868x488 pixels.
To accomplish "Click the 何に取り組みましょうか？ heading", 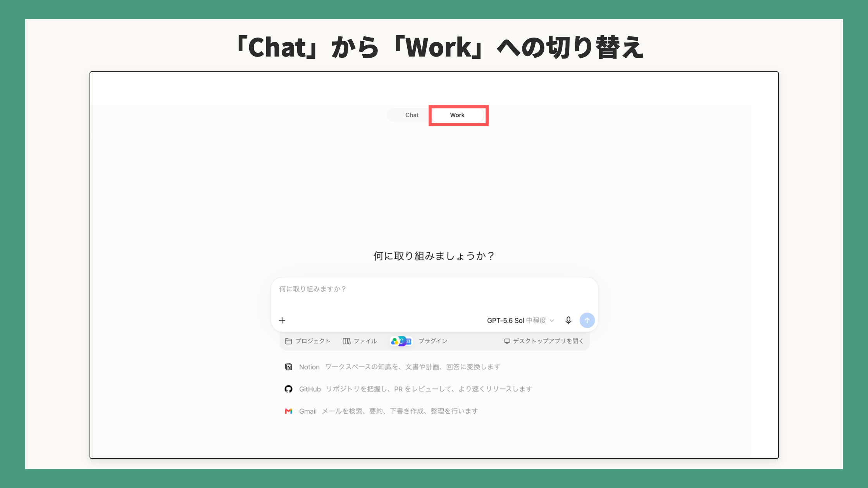I will [434, 256].
